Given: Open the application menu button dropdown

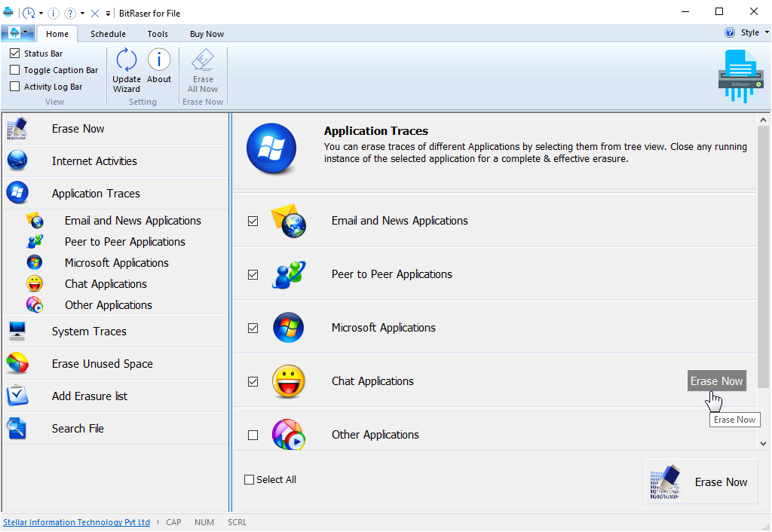Looking at the screenshot, I should click(18, 33).
